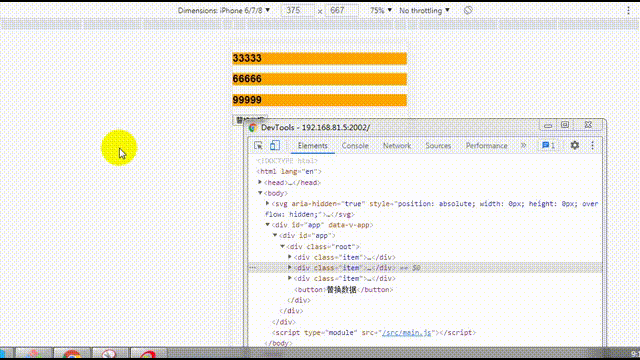The image size is (640, 360).
Task: Open the Dimensions iPhone 6/7/8 dropdown
Action: [224, 11]
